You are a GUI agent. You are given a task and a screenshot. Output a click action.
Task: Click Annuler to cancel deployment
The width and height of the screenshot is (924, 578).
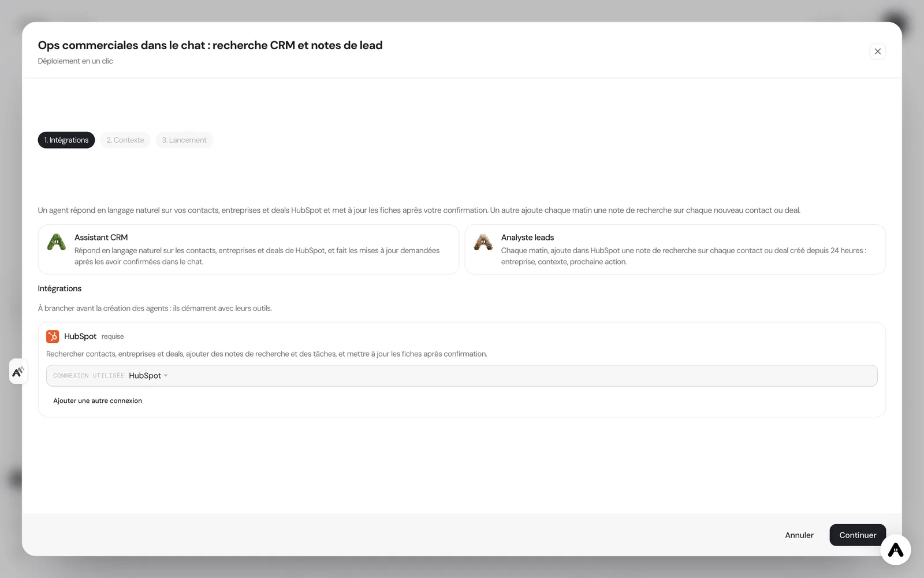799,535
